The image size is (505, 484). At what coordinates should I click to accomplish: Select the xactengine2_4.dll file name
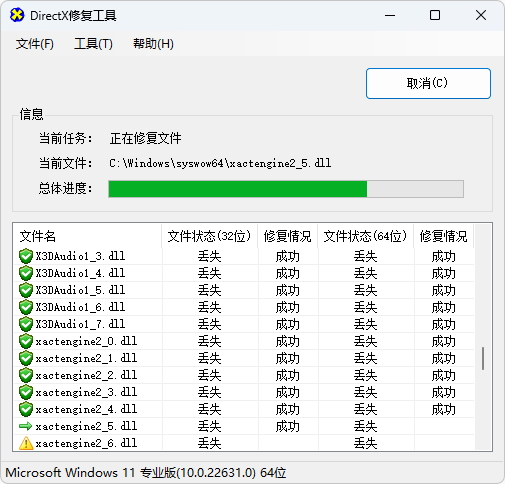tap(86, 409)
